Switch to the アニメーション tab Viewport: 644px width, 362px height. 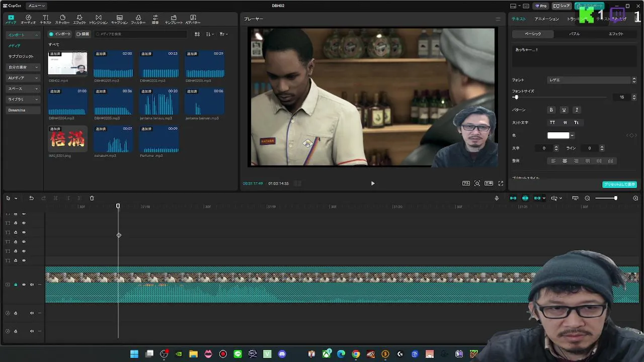click(x=546, y=19)
